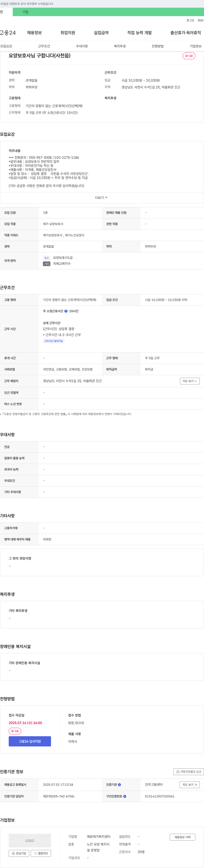Jump to the 기업정보 section tab
The image size is (204, 868).
tap(195, 46)
